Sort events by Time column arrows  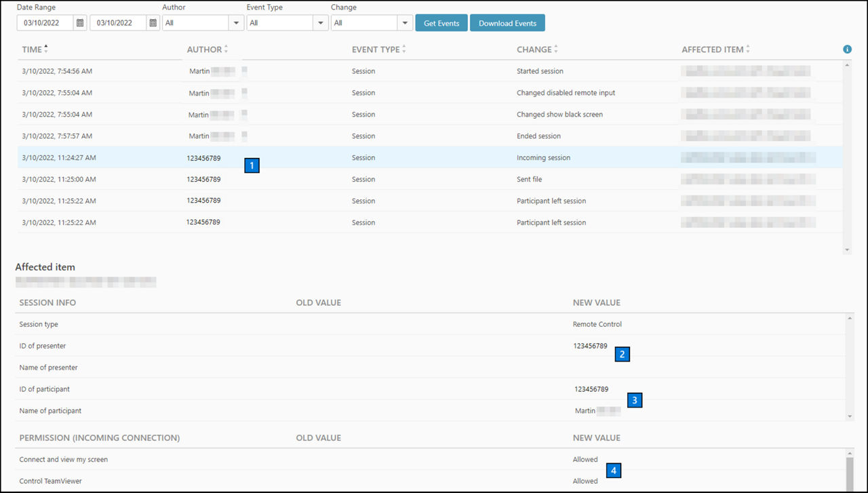46,49
